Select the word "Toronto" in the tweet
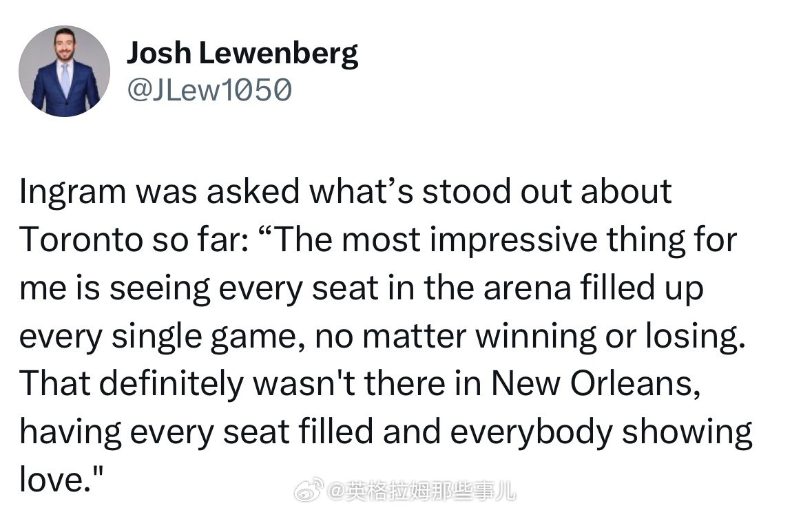The image size is (812, 510). click(82, 240)
